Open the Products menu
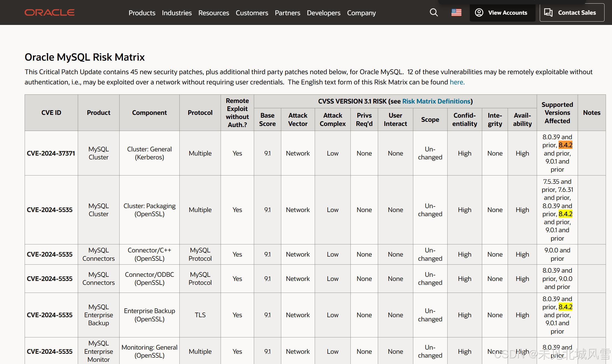 point(142,13)
